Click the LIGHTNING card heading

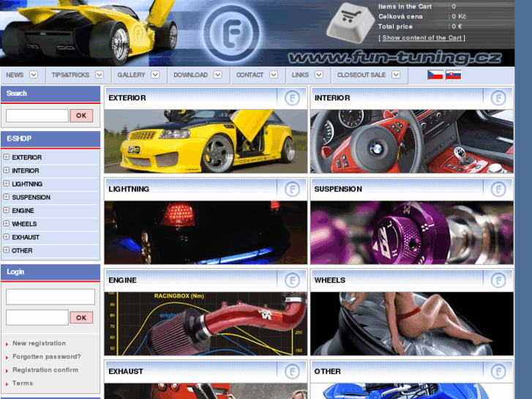(129, 189)
